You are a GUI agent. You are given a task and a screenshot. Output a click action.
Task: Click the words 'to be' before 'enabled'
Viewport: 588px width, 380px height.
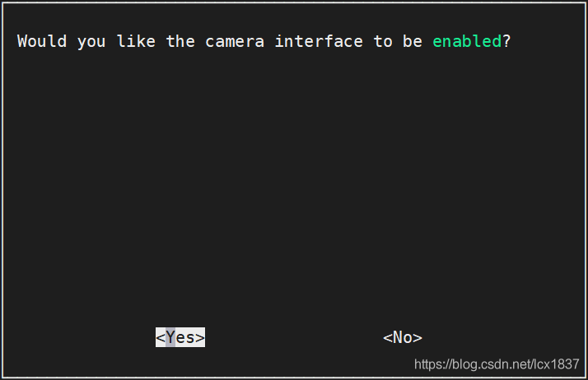point(398,41)
